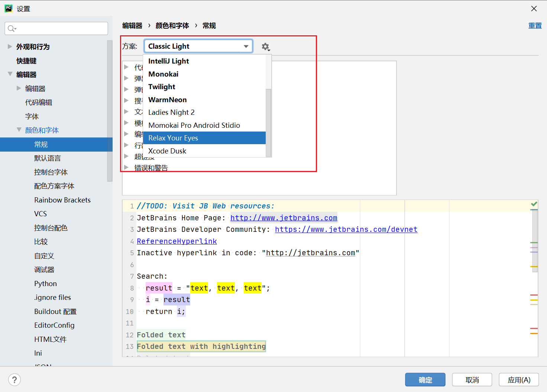Open the Classic Light scheme dropdown
547x392 pixels.
click(198, 46)
